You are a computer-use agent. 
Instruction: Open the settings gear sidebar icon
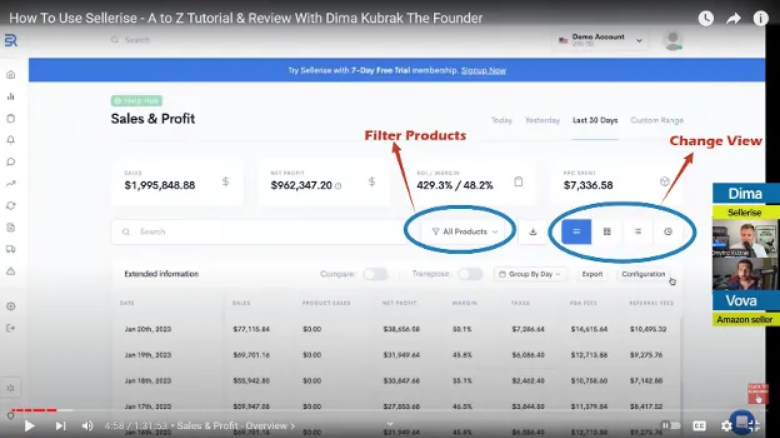pos(10,306)
